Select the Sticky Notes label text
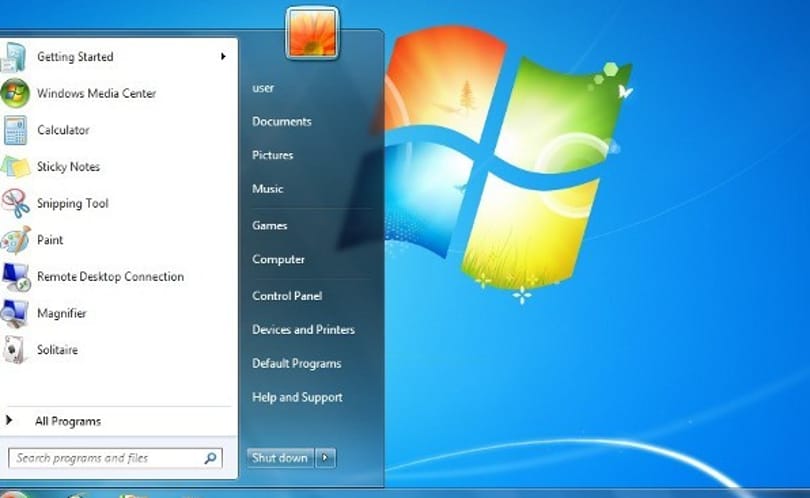 pos(68,167)
